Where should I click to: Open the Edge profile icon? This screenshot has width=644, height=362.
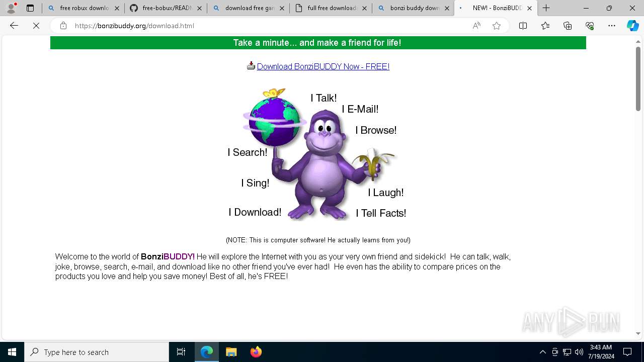click(11, 8)
